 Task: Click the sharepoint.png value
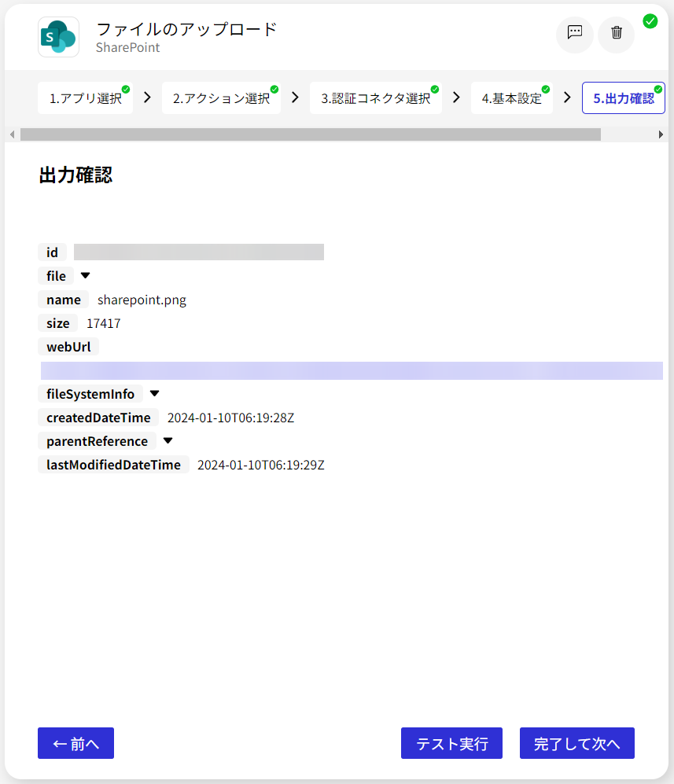[x=142, y=300]
